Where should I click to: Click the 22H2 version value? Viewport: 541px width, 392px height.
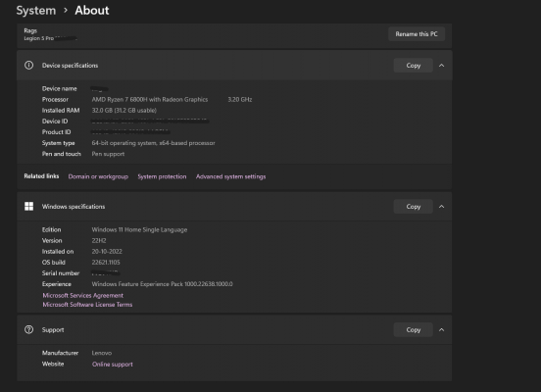coord(99,240)
